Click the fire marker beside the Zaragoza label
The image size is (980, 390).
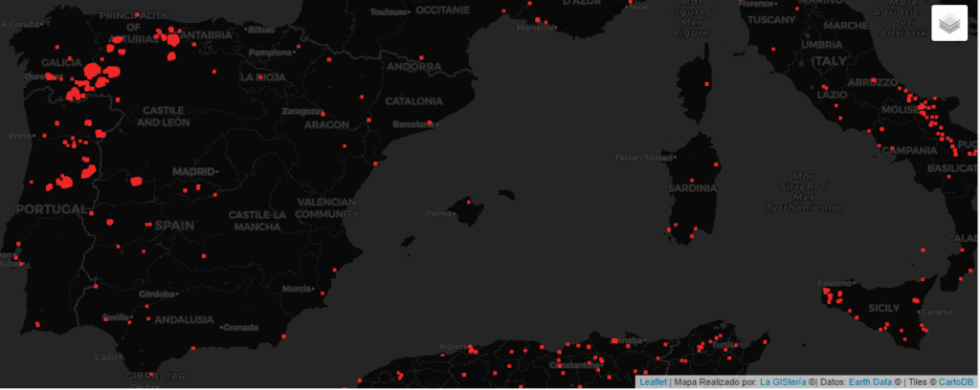[323, 114]
